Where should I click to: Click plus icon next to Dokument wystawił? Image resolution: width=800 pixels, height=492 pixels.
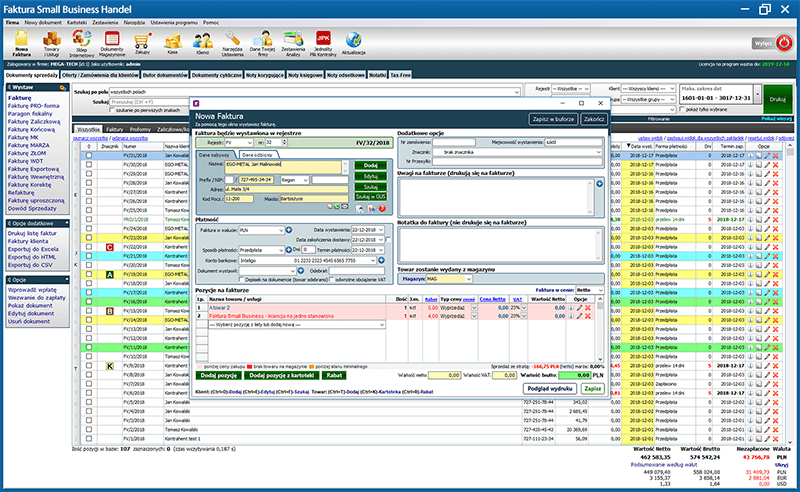(x=301, y=270)
